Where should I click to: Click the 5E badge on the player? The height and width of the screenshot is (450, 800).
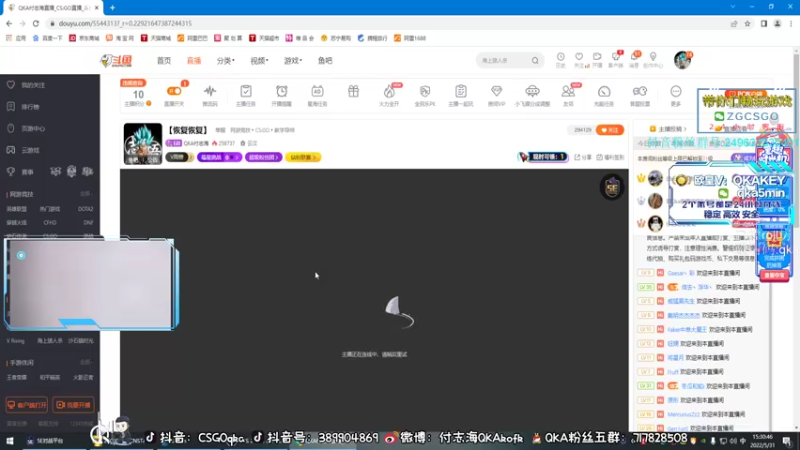click(612, 187)
